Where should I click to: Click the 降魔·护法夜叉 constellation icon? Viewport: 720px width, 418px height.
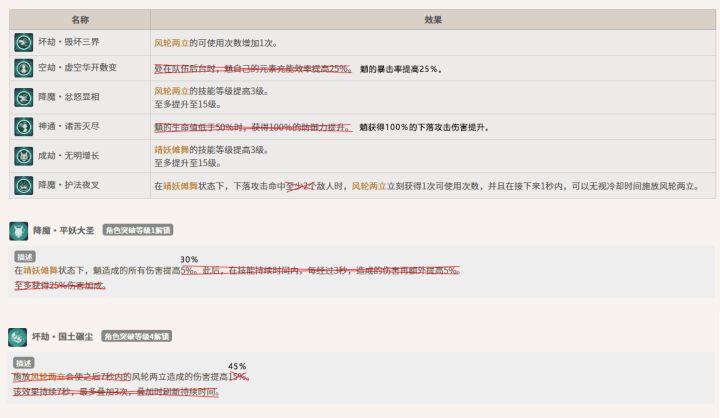23,186
